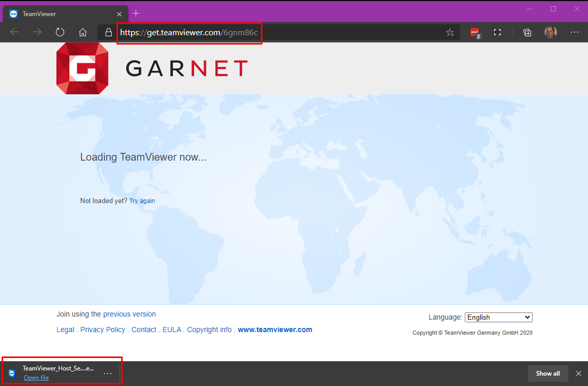Open the Collections icon in toolbar

tap(527, 33)
